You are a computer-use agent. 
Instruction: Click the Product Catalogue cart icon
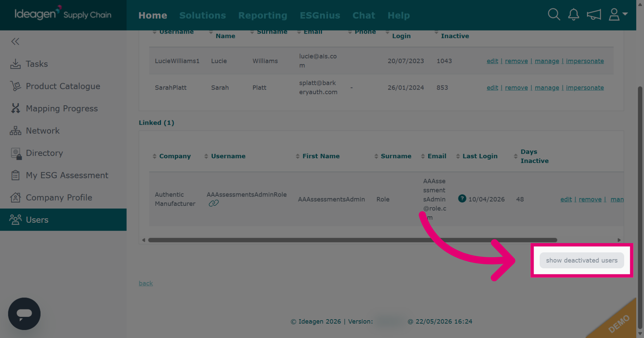(x=15, y=86)
